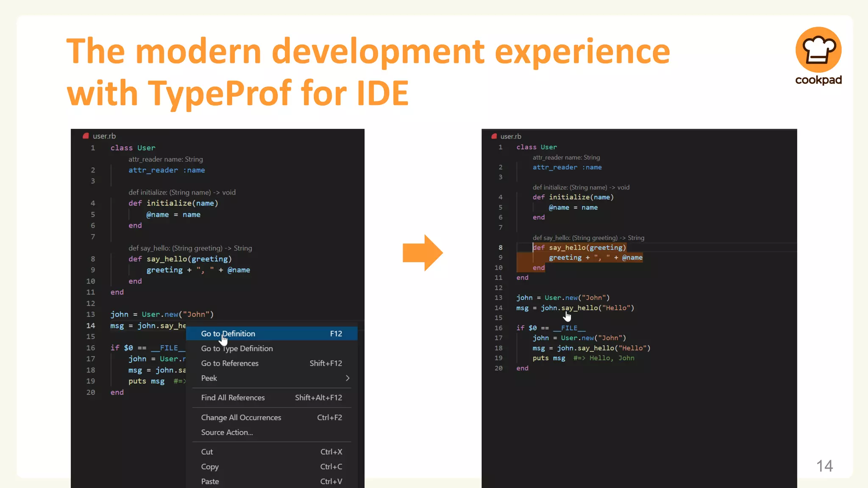Click 'john = User.new("John")' line 13 in left editor

(162, 314)
